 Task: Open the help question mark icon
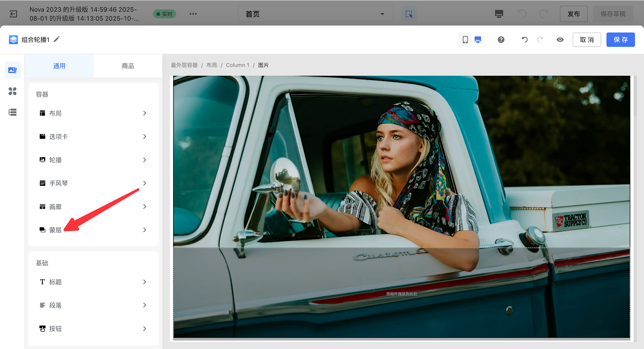501,39
